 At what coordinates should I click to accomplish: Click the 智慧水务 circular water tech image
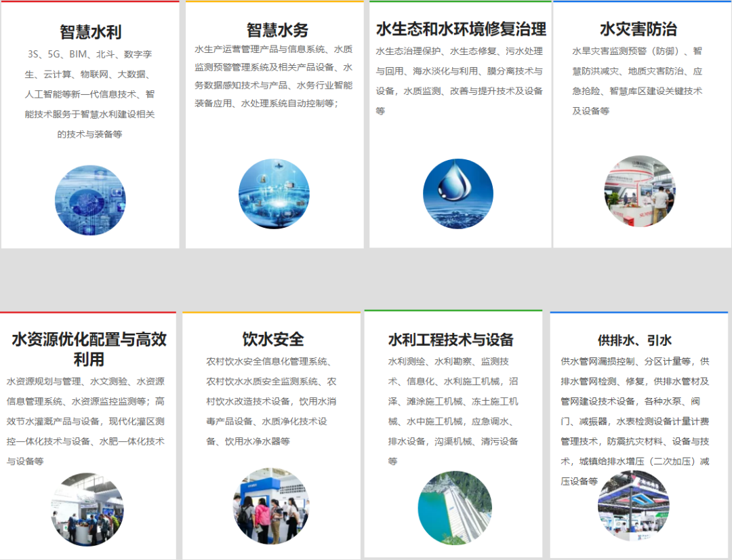[x=274, y=193]
